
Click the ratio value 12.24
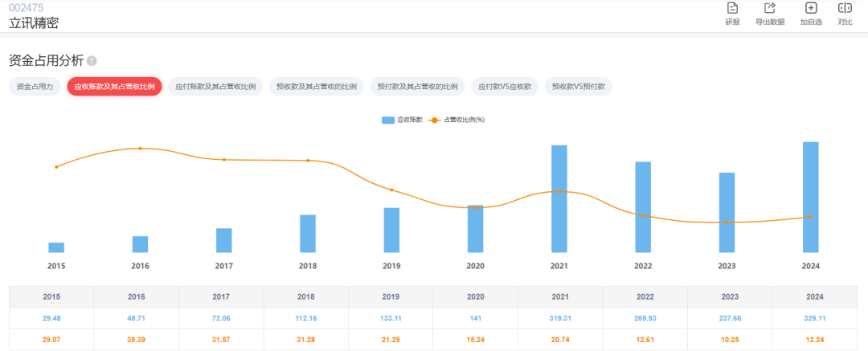click(x=815, y=340)
